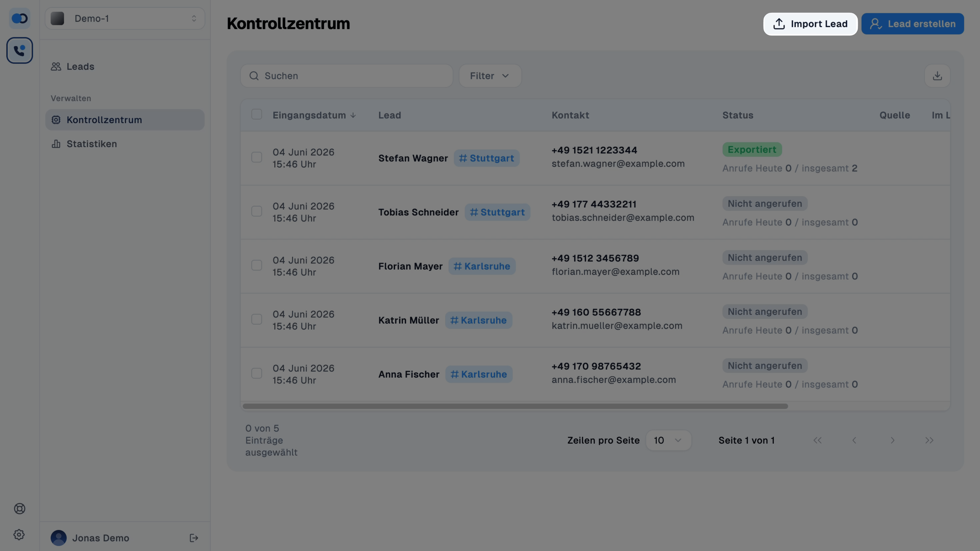Click Nicht angerufen badge for Katrin Müller
This screenshot has width=980, height=551.
(x=765, y=312)
